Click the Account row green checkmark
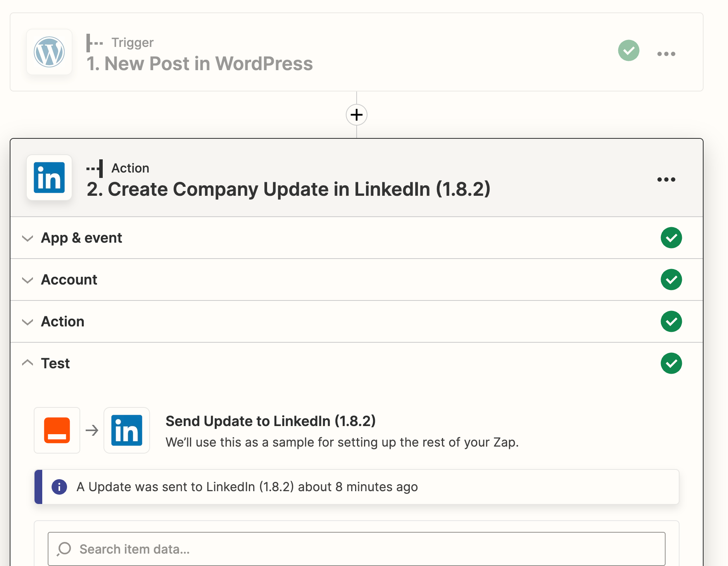Screen dimensions: 728x566 671,280
